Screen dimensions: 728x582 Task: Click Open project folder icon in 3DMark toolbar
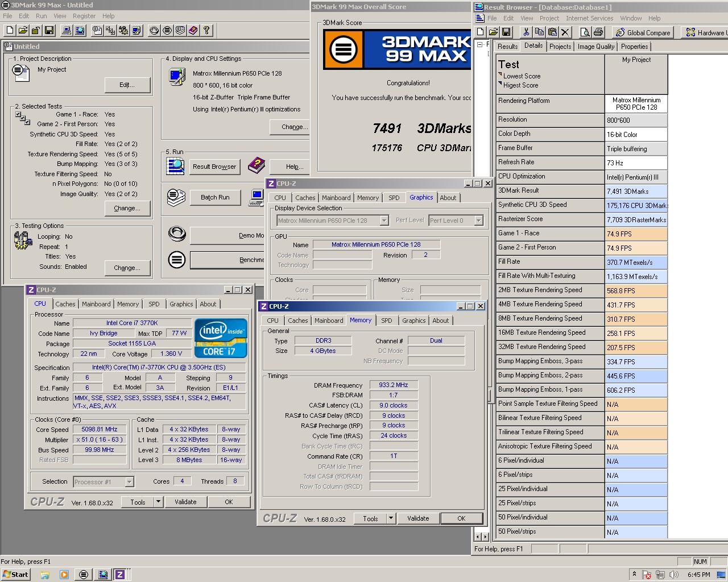click(23, 30)
